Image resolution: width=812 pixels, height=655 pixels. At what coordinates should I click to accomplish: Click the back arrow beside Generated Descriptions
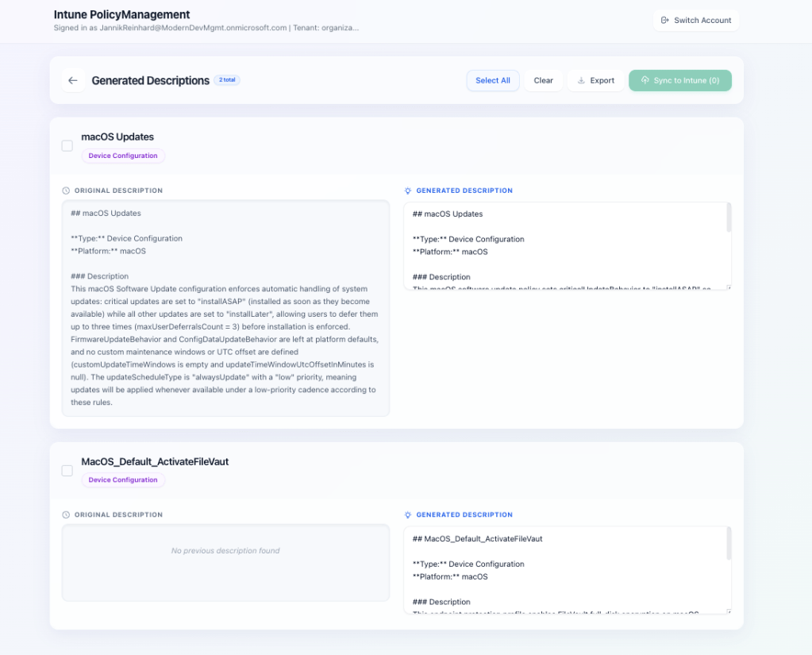(73, 80)
